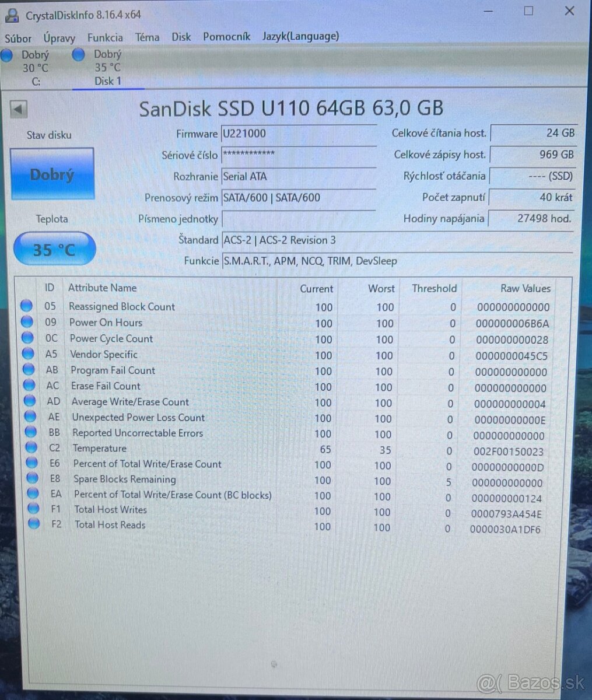The image size is (592, 700).
Task: Click the Threshold column header
Action: pyautogui.click(x=434, y=288)
